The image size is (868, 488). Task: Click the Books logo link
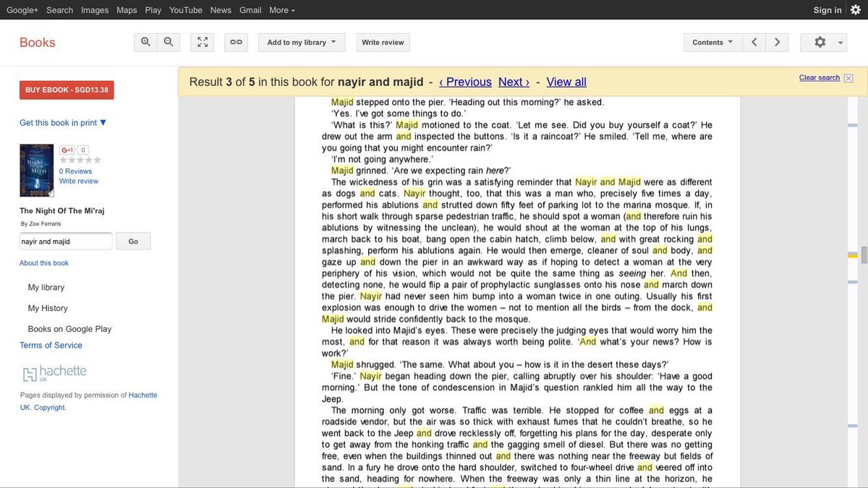point(38,43)
